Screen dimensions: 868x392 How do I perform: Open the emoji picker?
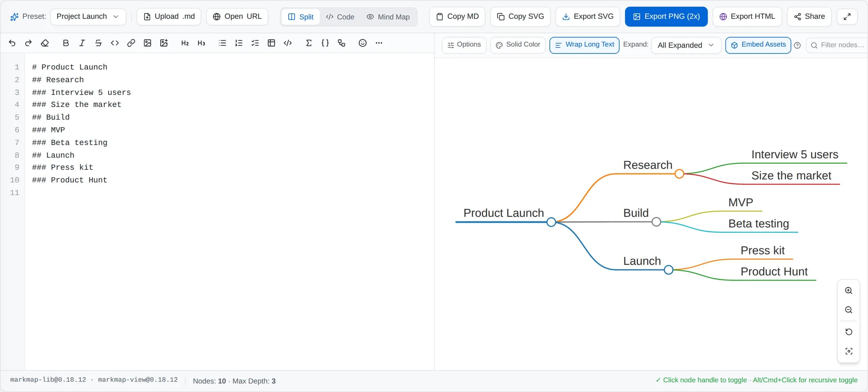[362, 43]
